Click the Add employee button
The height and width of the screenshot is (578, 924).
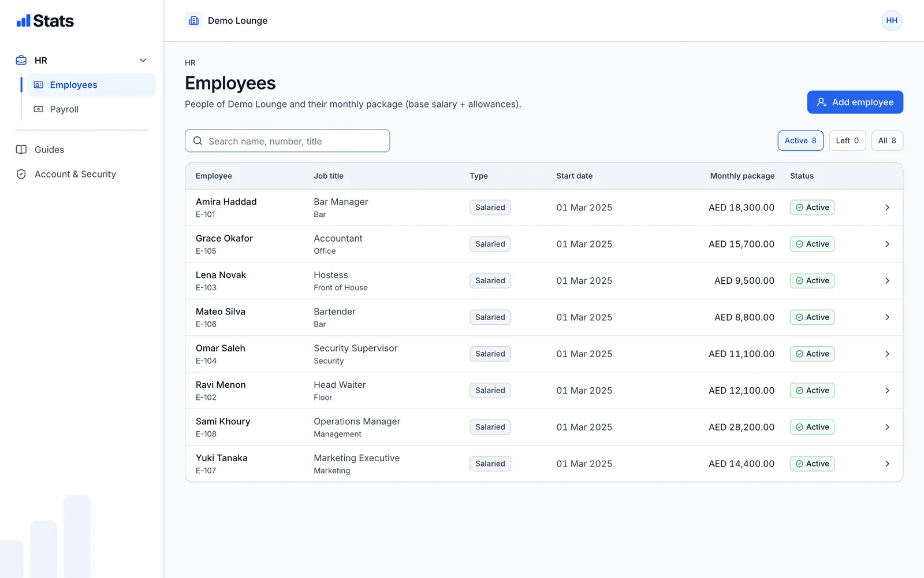855,102
